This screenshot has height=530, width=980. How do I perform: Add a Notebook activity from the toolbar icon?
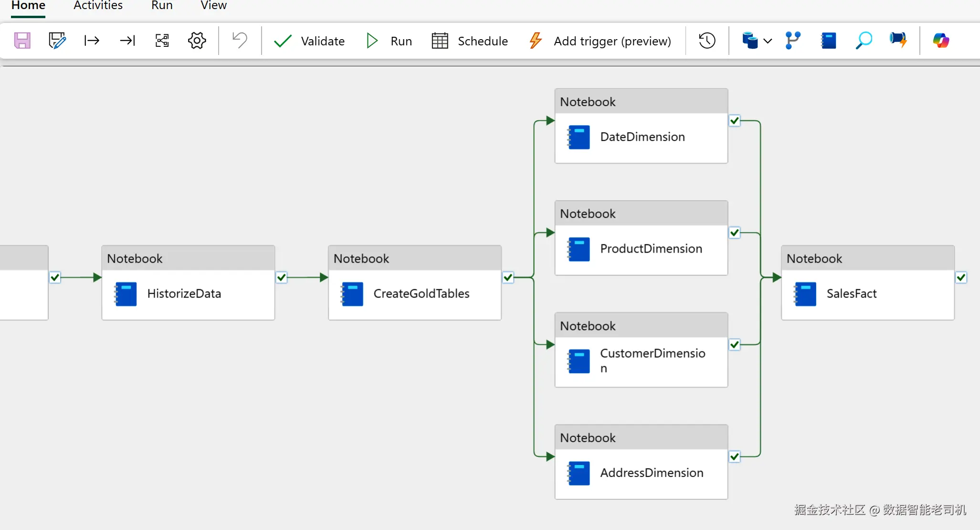[829, 41]
